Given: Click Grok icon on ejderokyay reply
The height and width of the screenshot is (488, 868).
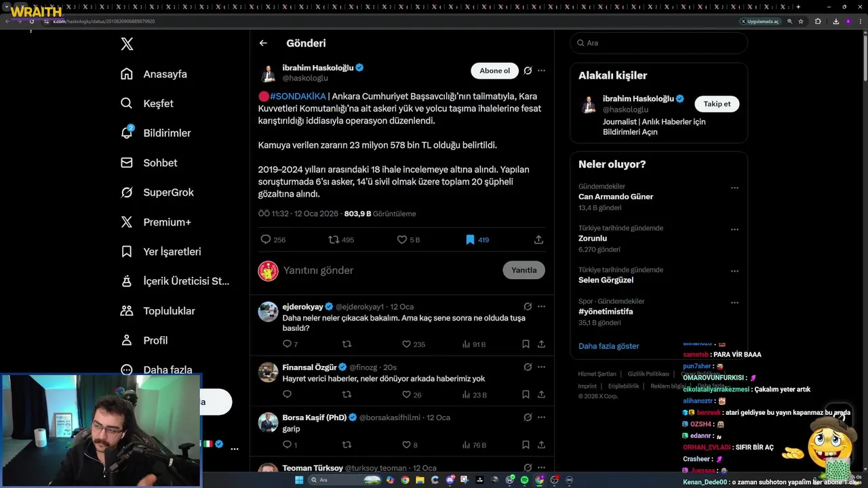Looking at the screenshot, I should [x=528, y=306].
